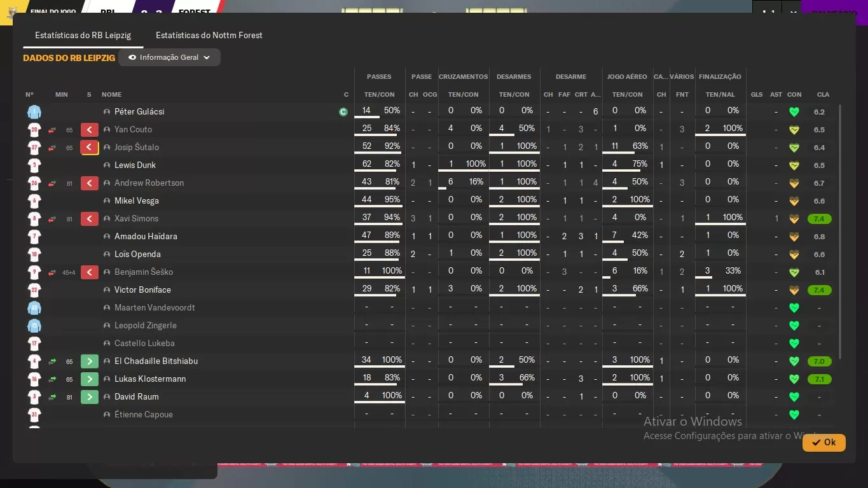Click the DESARMES column group header
Image resolution: width=868 pixels, height=488 pixels.
click(514, 77)
